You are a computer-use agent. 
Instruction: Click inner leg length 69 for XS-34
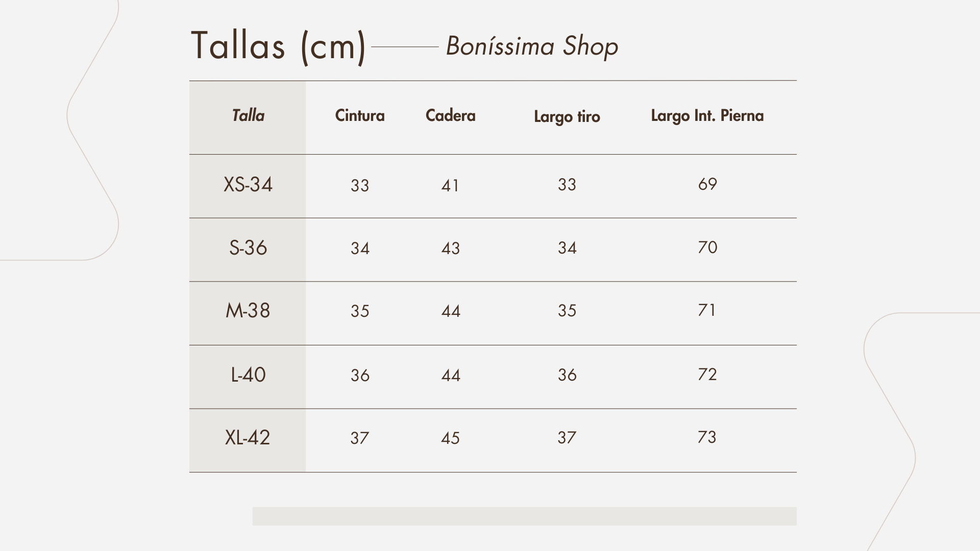[707, 184]
